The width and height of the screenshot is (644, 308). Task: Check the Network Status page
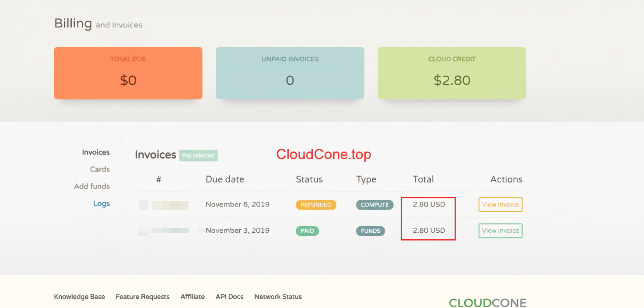[x=278, y=297]
